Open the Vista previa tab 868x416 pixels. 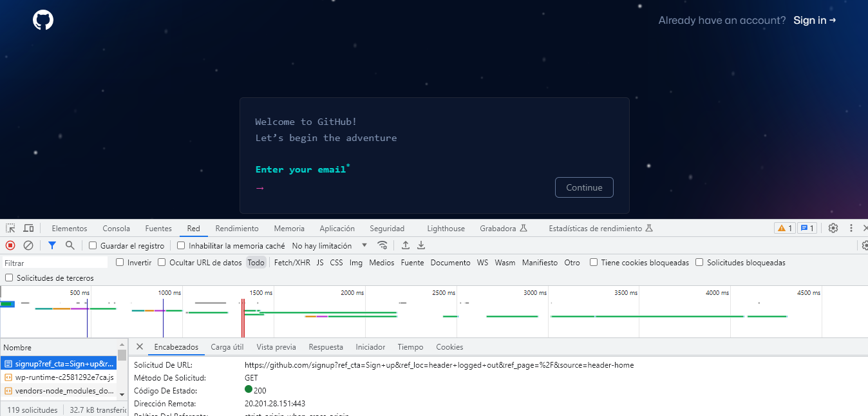[276, 347]
